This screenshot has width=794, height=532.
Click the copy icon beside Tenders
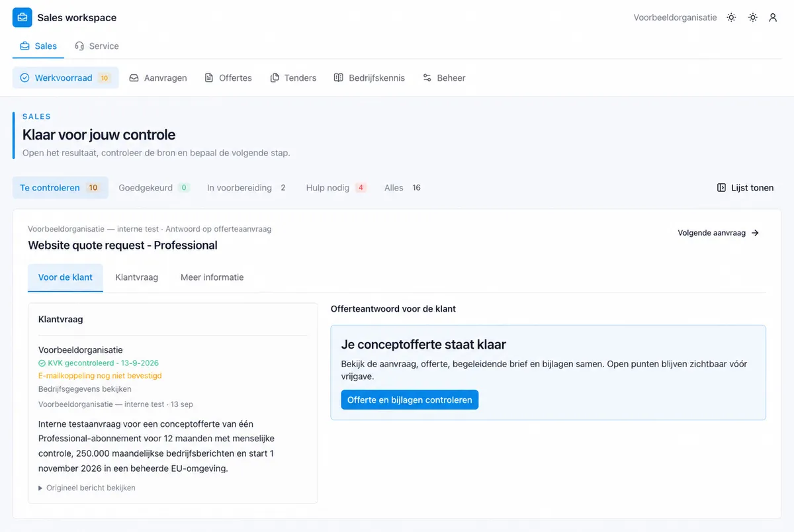[x=275, y=77]
